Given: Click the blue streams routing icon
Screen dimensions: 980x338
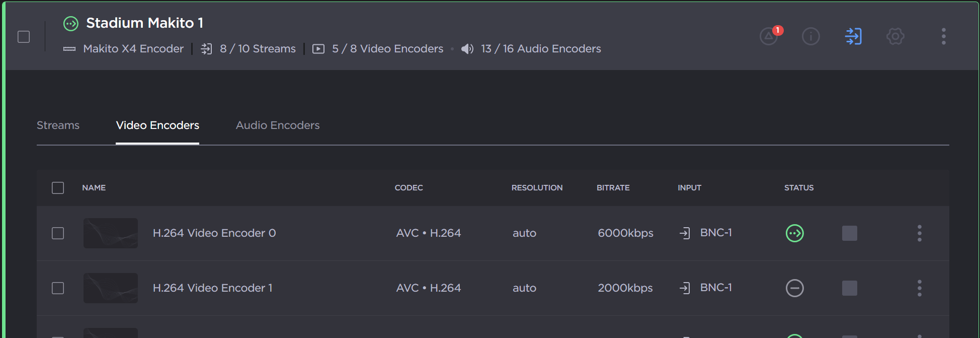Looking at the screenshot, I should (x=853, y=36).
